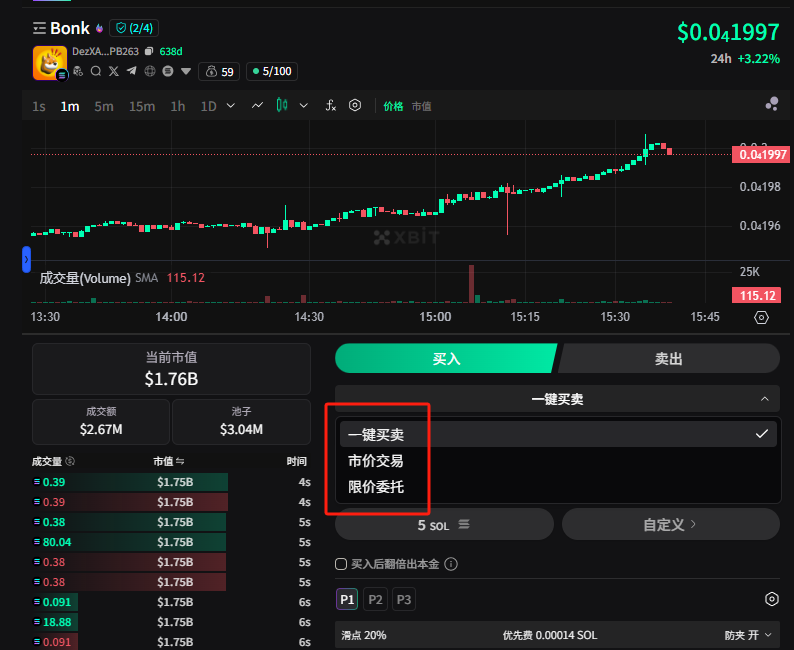Click the 5 SOL amount button
This screenshot has width=794, height=650.
point(444,524)
